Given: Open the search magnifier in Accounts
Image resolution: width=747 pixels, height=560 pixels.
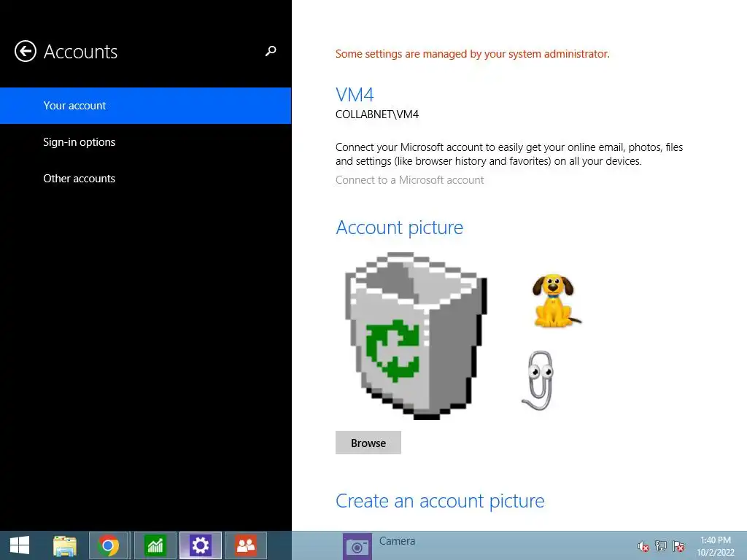Looking at the screenshot, I should point(271,51).
